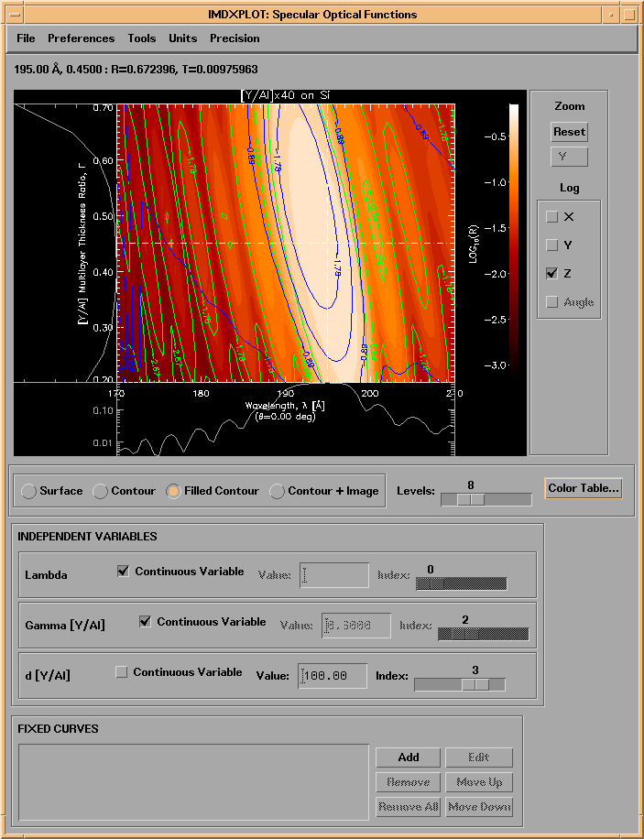Click the Zoom Reset button
Viewport: 644px width, 839px height.
[x=569, y=132]
